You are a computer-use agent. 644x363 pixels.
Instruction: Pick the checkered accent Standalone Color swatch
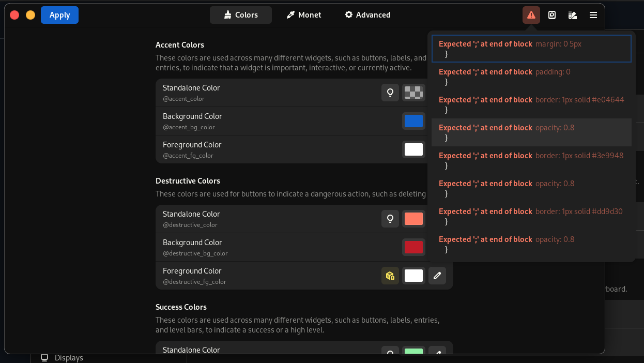[x=413, y=93]
